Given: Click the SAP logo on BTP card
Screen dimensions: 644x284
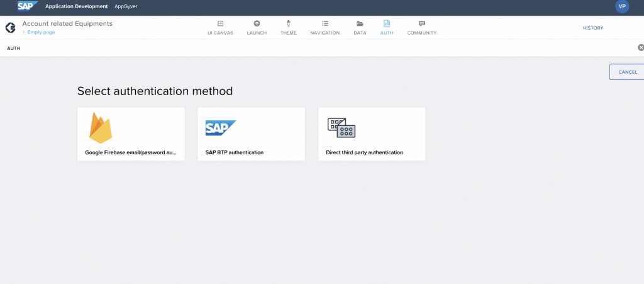Looking at the screenshot, I should [x=221, y=128].
